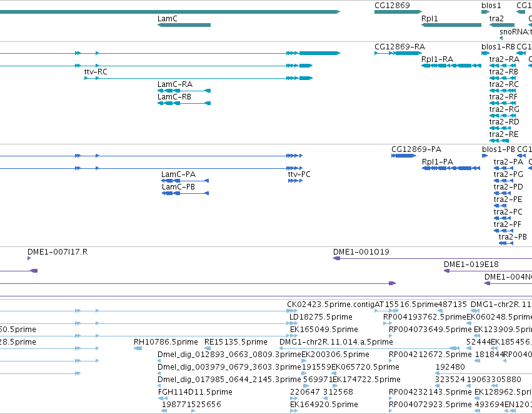
Task: Click the tra2-RF transcript label
Action: click(503, 97)
